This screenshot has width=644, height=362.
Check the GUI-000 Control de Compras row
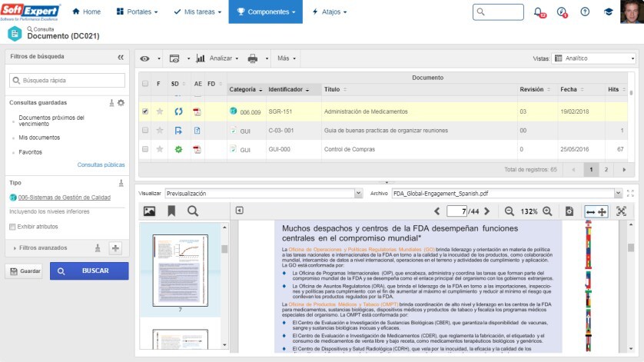coord(145,149)
